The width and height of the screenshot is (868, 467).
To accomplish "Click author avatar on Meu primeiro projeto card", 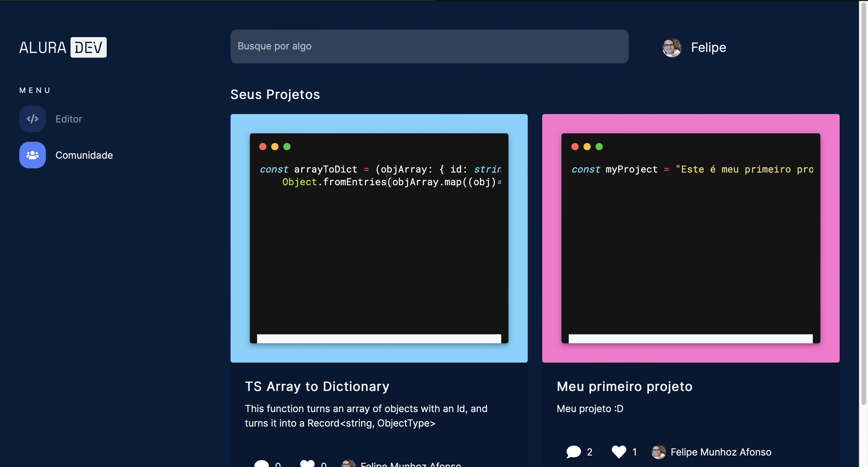I will point(659,452).
